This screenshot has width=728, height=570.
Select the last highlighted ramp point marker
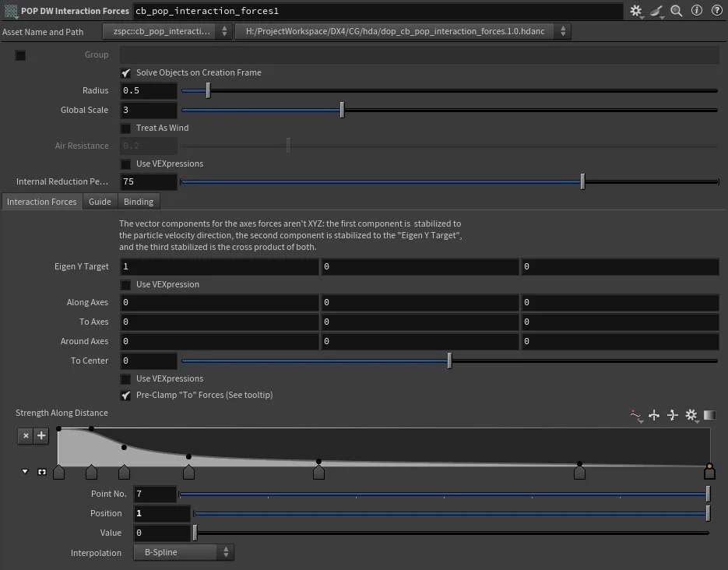[x=709, y=472]
